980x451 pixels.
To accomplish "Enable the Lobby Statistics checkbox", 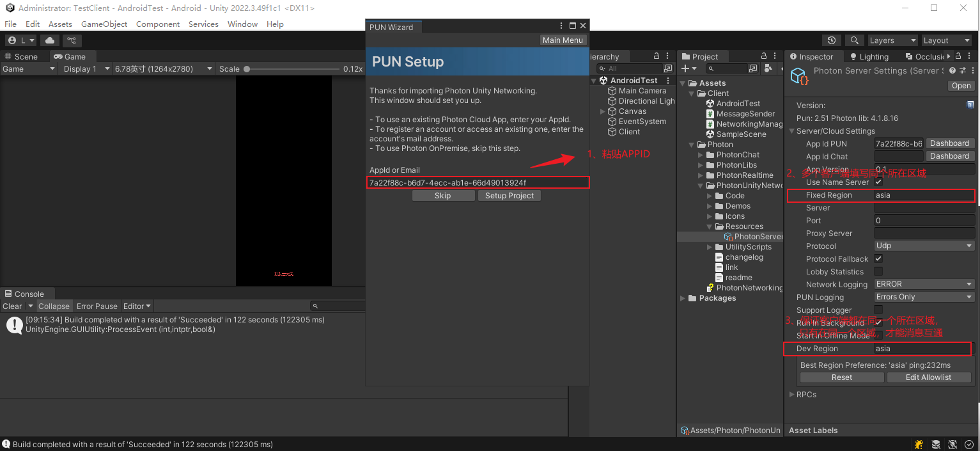I will pos(878,271).
